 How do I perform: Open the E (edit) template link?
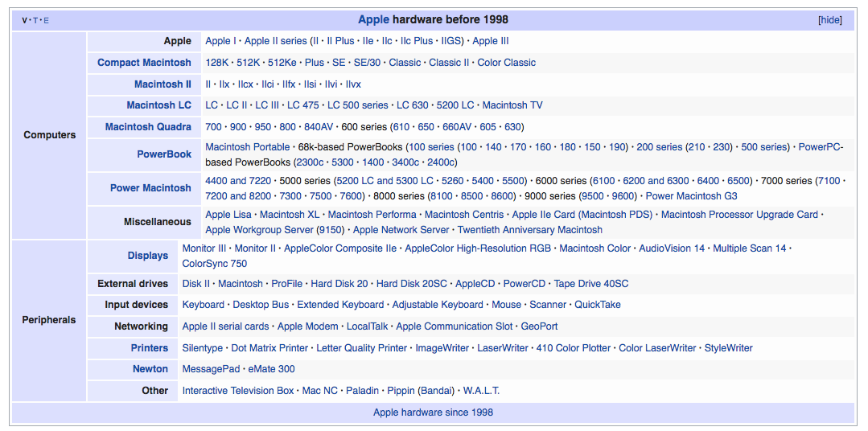(x=46, y=20)
